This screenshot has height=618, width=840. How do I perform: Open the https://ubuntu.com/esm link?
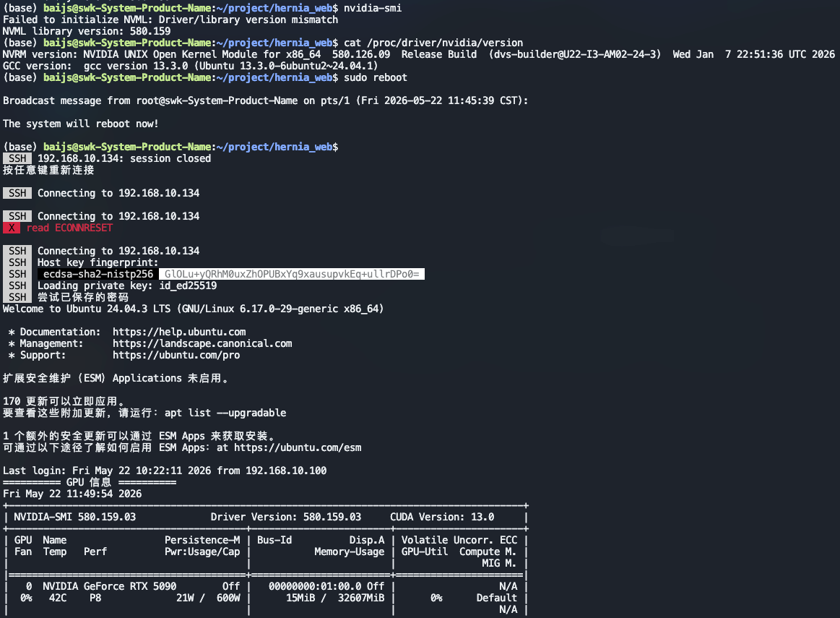tap(298, 447)
